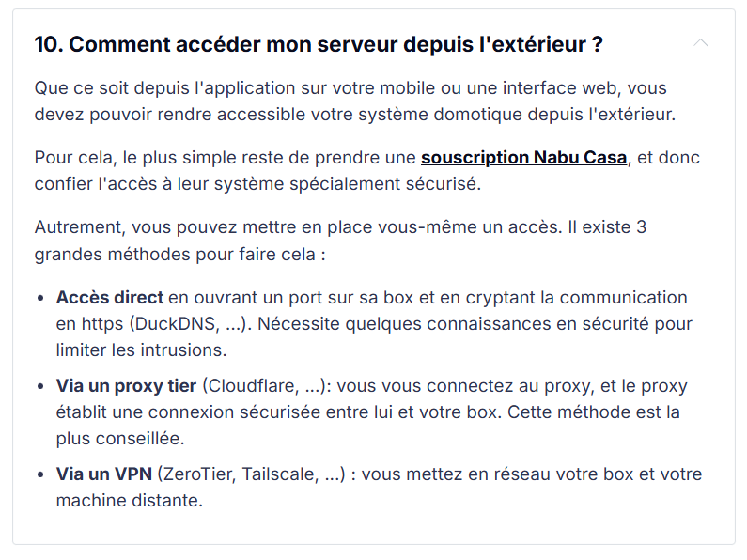This screenshot has height=560, width=747.
Task: Click the bold "Accès direct" text
Action: pyautogui.click(x=110, y=298)
